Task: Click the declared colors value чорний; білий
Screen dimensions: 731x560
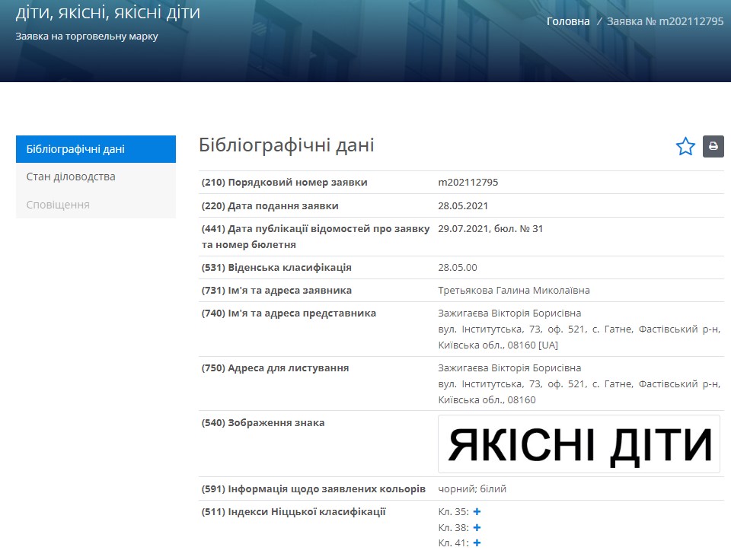Action: [x=472, y=488]
